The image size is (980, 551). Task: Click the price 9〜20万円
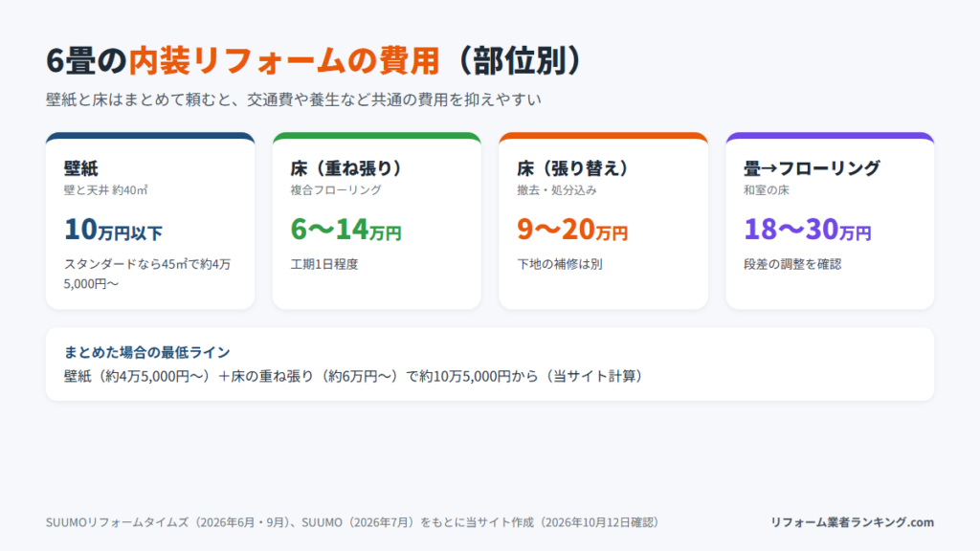(572, 230)
